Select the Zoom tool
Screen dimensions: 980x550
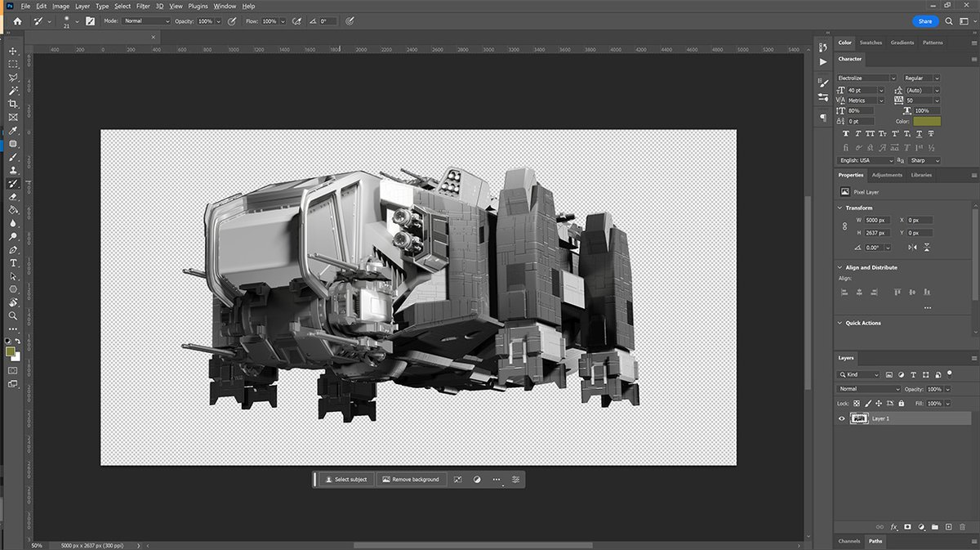13,315
